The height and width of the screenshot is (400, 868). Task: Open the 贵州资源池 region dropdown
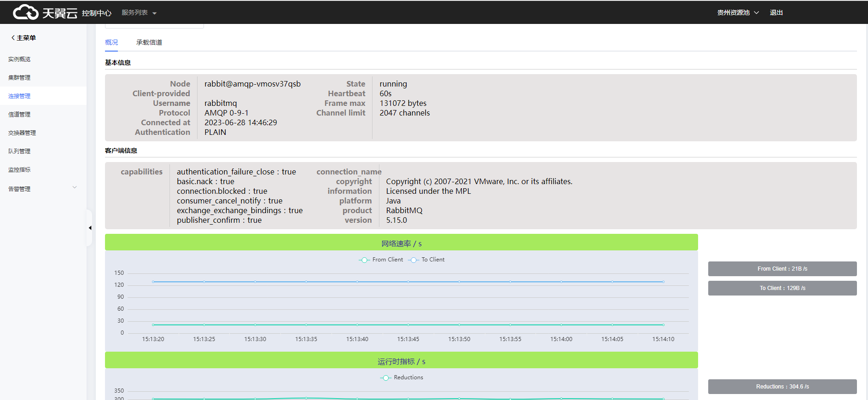tap(738, 13)
